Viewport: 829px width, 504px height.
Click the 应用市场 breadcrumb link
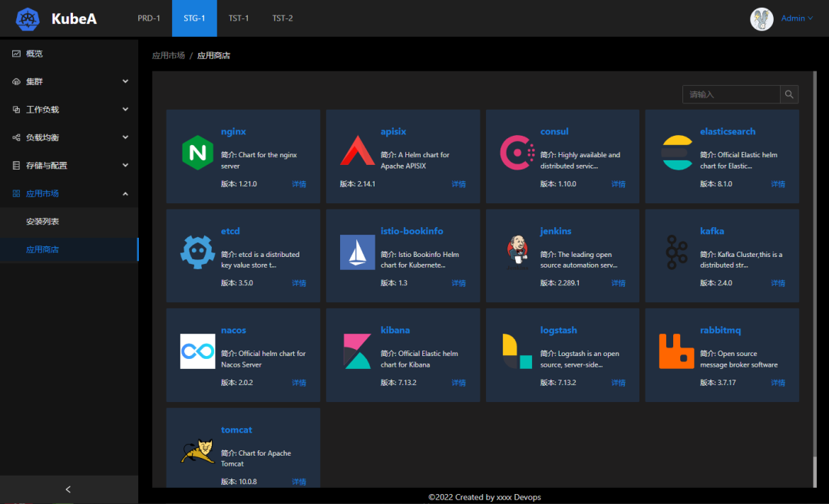(x=169, y=55)
